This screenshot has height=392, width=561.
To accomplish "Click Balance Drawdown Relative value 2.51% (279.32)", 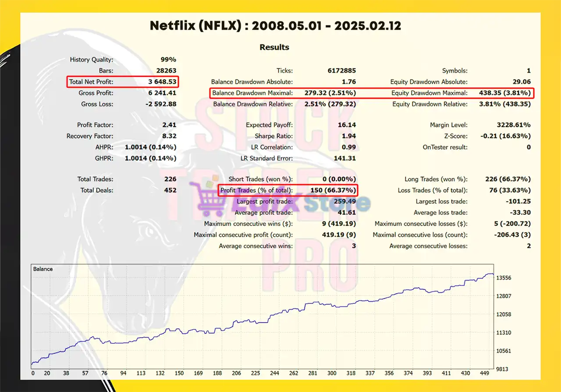I will click(x=330, y=104).
